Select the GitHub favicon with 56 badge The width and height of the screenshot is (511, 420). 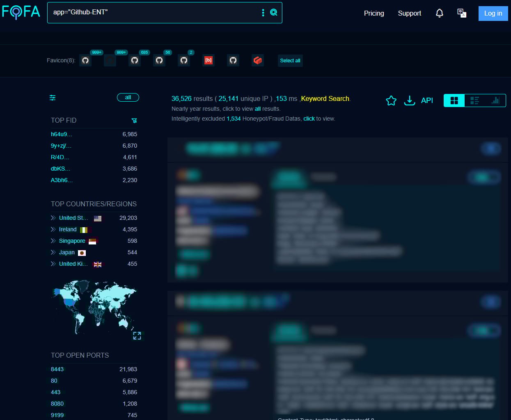click(x=159, y=60)
